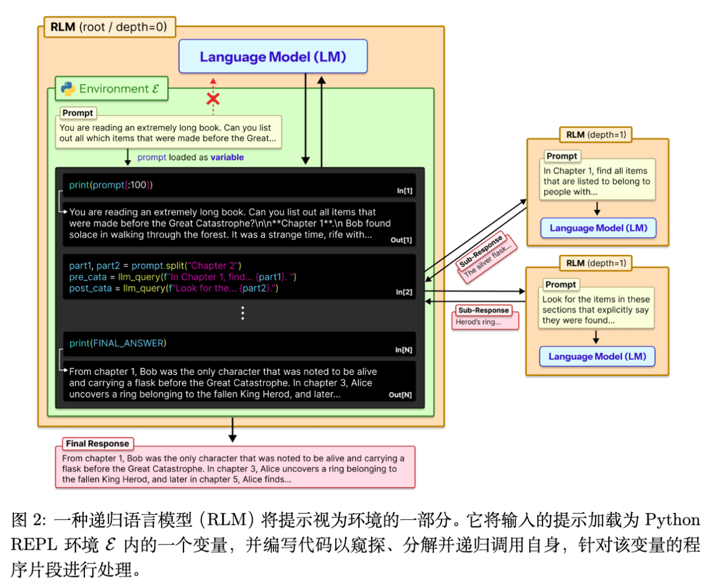
Task: Click Language Model (LM) under 'Look for the items' prompt
Action: [x=597, y=356]
